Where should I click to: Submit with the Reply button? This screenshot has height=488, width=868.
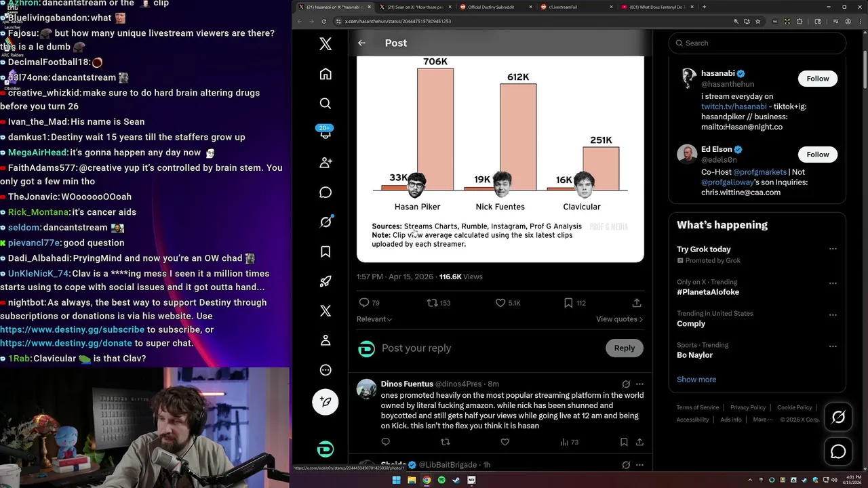click(x=625, y=348)
